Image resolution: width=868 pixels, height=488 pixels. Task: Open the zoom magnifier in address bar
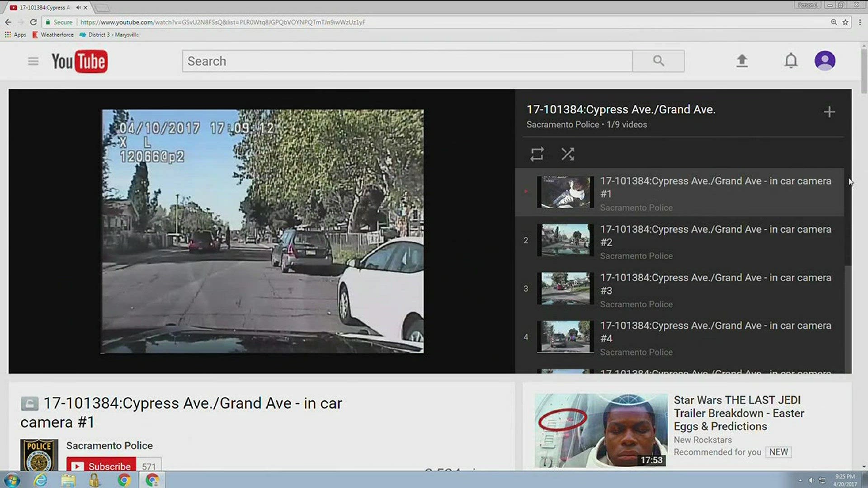[834, 22]
